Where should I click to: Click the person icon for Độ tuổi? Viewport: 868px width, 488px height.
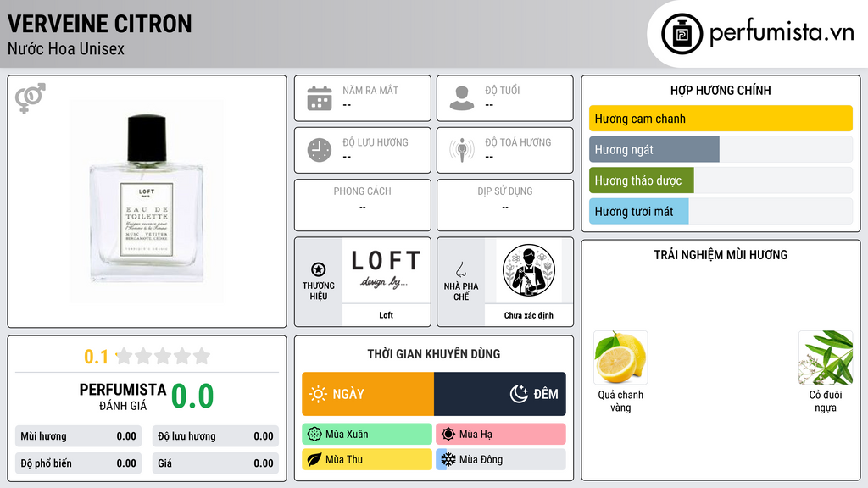pyautogui.click(x=462, y=98)
